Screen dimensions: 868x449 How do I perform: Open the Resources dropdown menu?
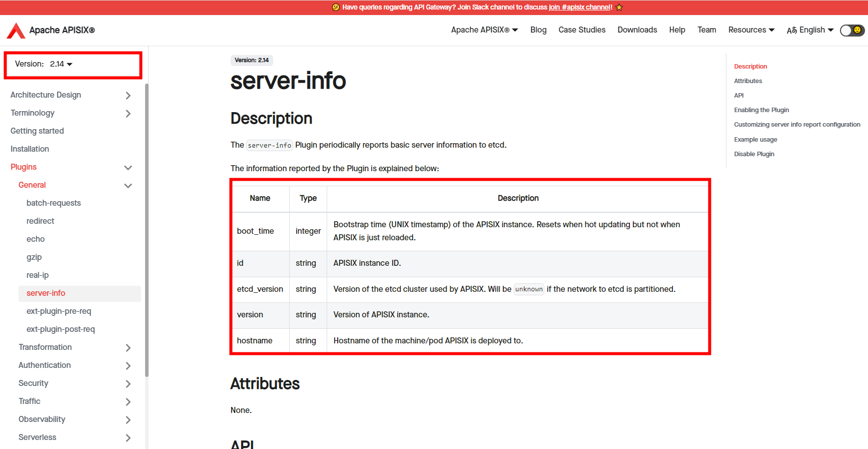click(x=751, y=30)
